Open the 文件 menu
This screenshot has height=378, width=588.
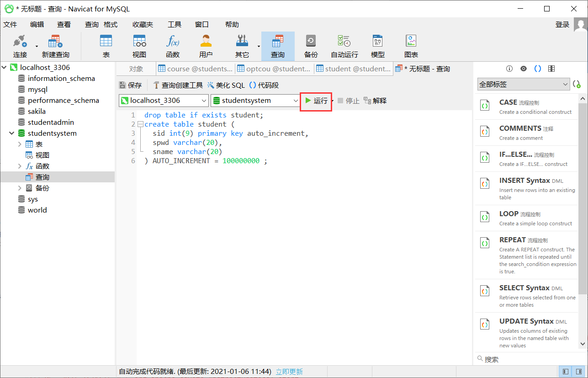[10, 25]
